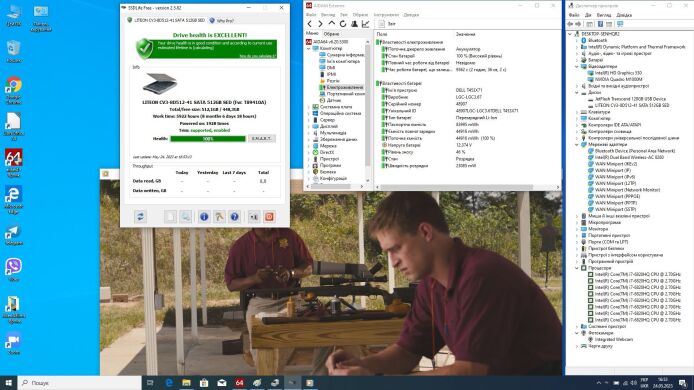The height and width of the screenshot is (390, 694).
Task: Click the refresh icon in AIDA64 toolbar
Action: pos(343,24)
